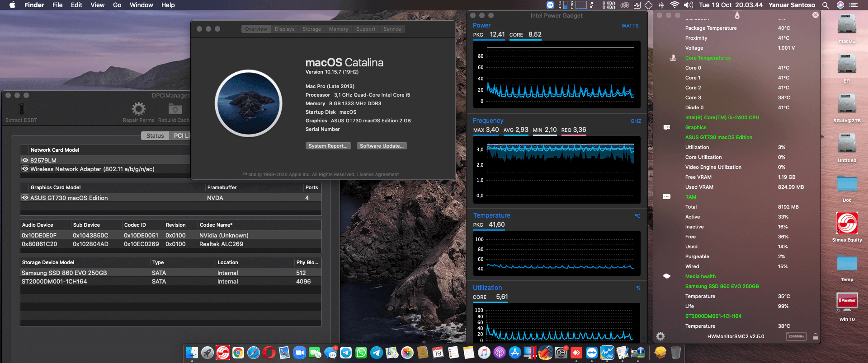Click the droplet icon atop HWMonitor panel
This screenshot has height=363, width=868.
737,15
